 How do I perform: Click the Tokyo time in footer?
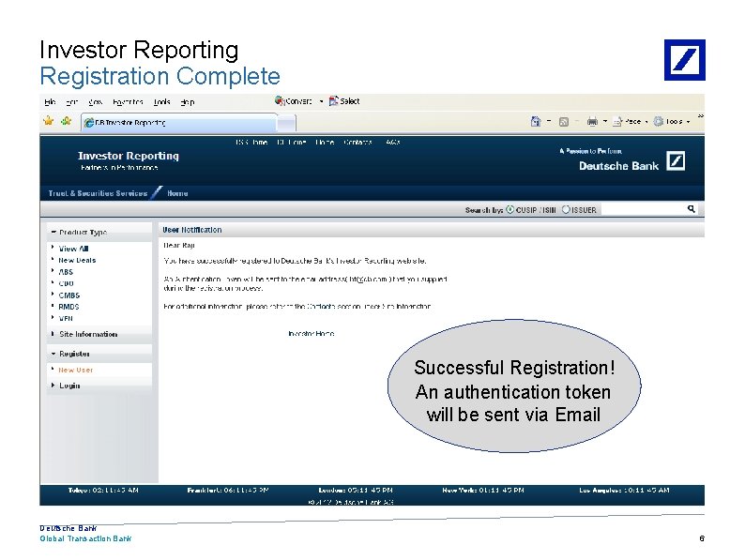pyautogui.click(x=103, y=491)
